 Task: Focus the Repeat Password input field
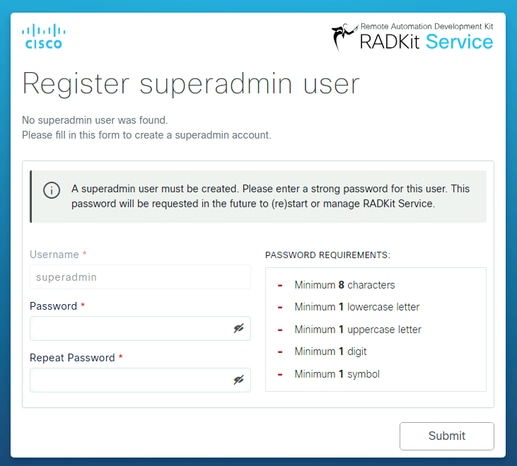click(140, 380)
